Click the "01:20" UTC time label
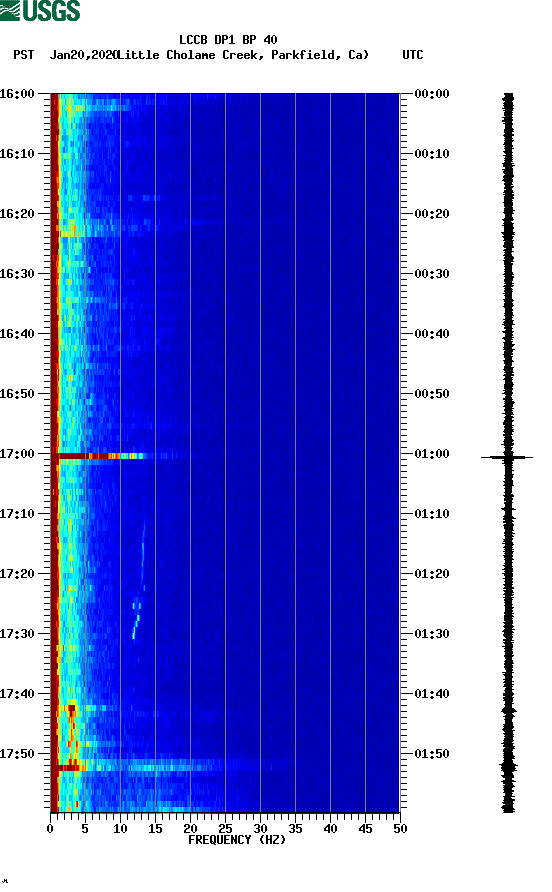 click(432, 573)
